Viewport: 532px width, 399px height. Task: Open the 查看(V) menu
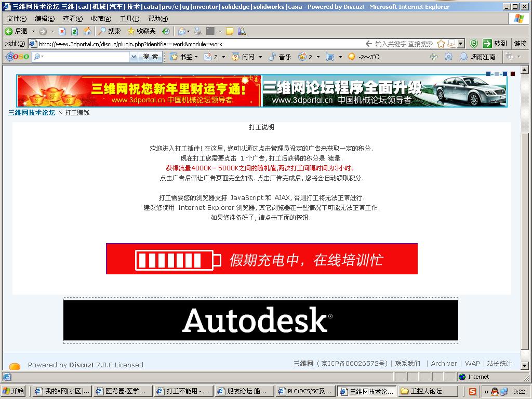[x=73, y=19]
